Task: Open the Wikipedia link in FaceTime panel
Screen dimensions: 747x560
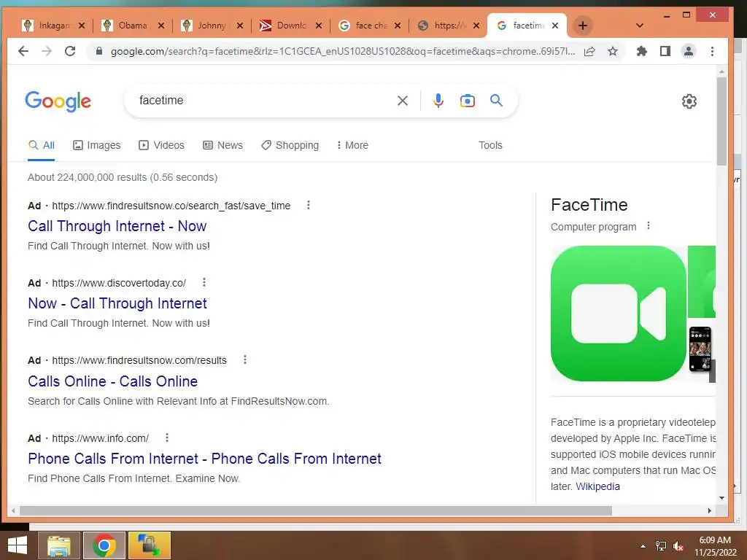Action: (597, 486)
